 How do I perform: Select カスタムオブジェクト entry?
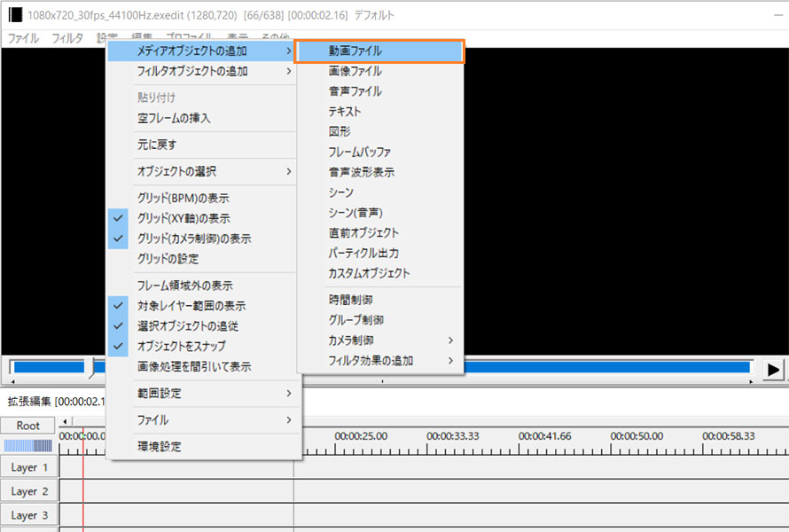point(379,273)
